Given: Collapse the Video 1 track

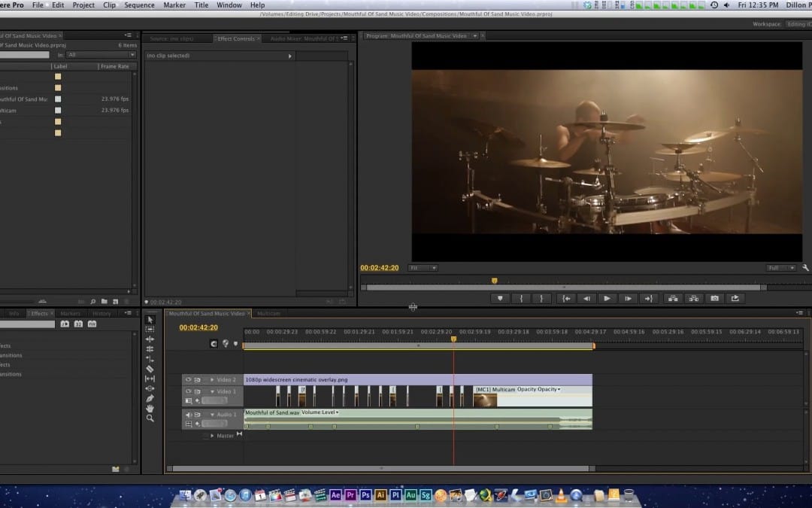Looking at the screenshot, I should (212, 391).
